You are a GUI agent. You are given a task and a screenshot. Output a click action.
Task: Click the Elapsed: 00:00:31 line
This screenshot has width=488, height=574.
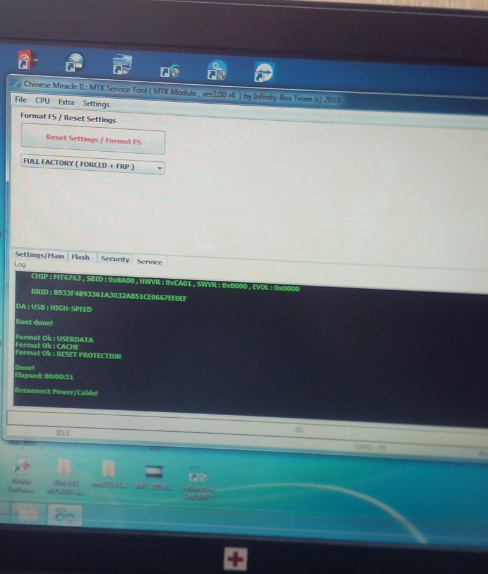tap(44, 376)
